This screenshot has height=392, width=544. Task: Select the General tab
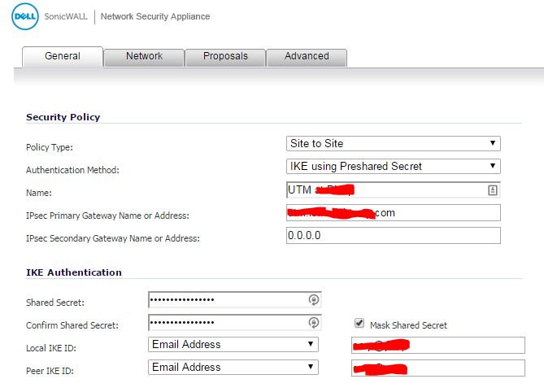coord(63,57)
